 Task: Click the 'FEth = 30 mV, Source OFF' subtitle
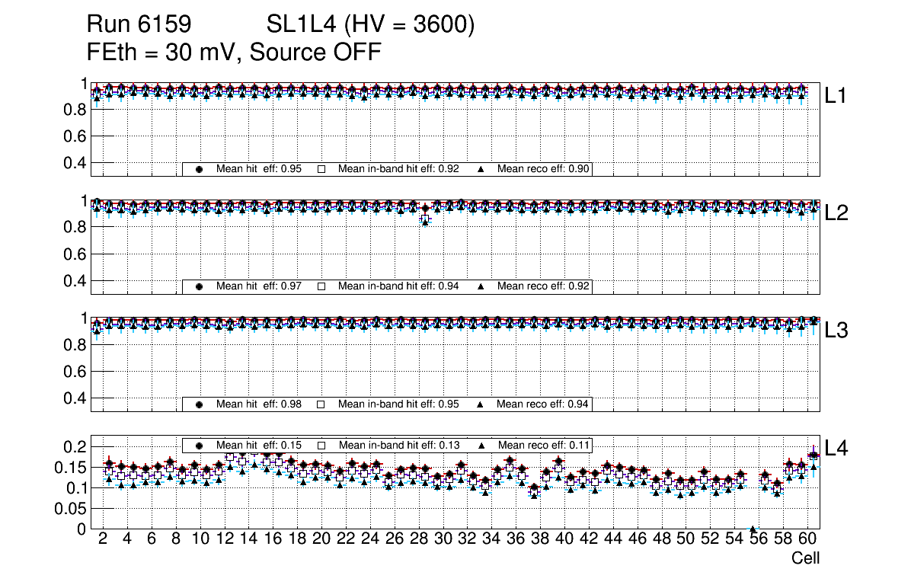pyautogui.click(x=234, y=53)
